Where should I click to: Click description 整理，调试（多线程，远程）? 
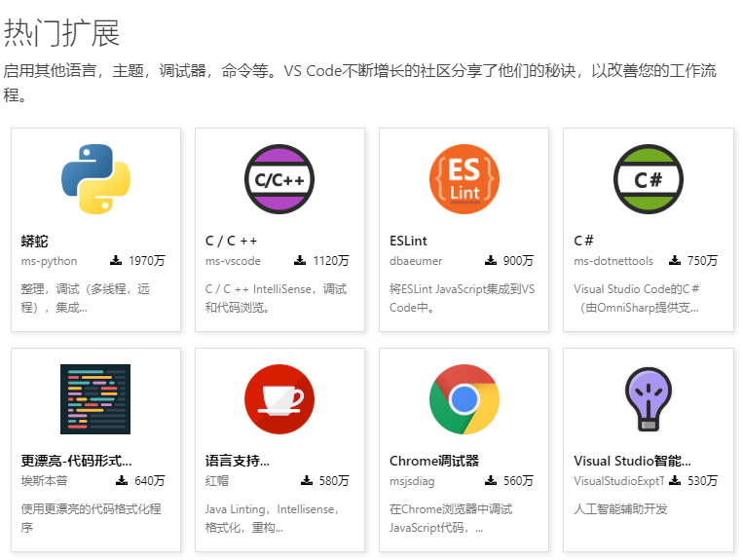point(86,298)
